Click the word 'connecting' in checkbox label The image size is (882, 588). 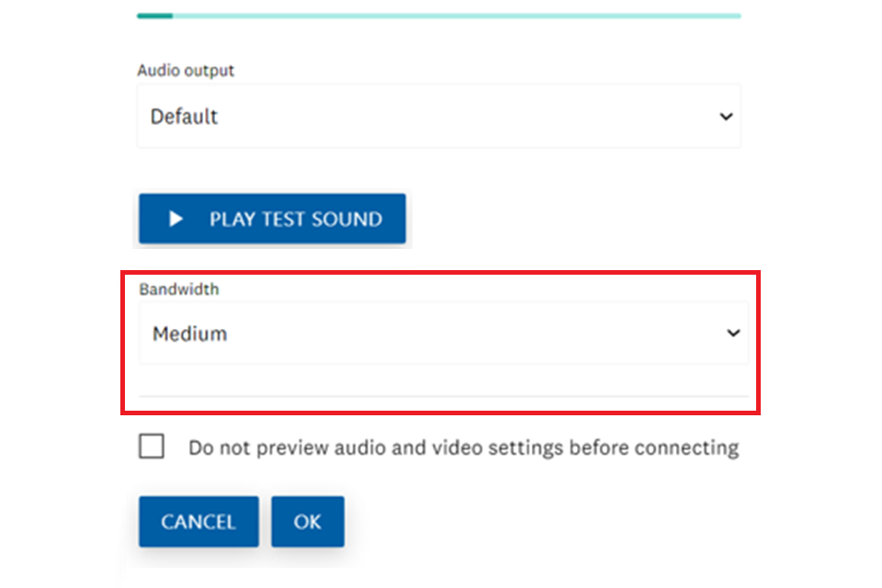[x=687, y=448]
